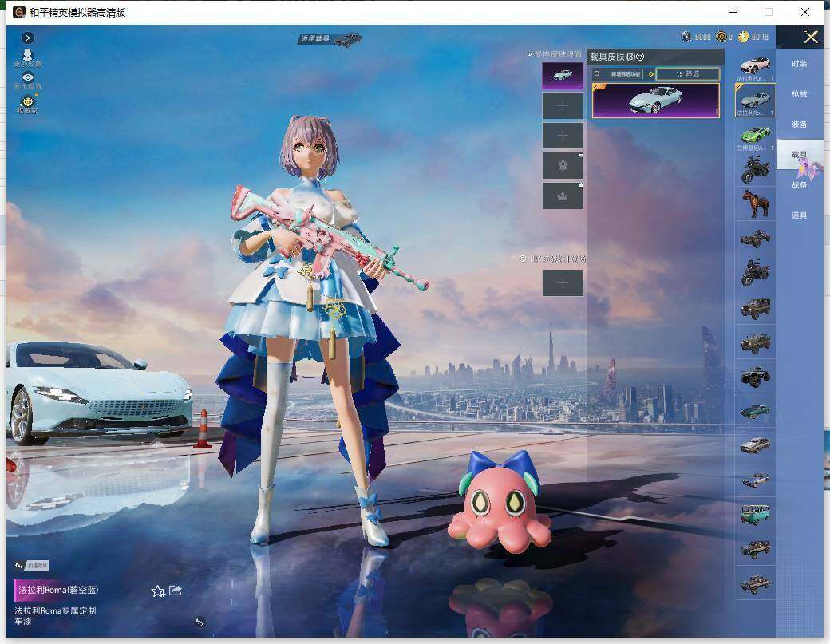Click the 载具皮肤(3) panel title
Viewport: 830px width, 644px height.
[612, 57]
